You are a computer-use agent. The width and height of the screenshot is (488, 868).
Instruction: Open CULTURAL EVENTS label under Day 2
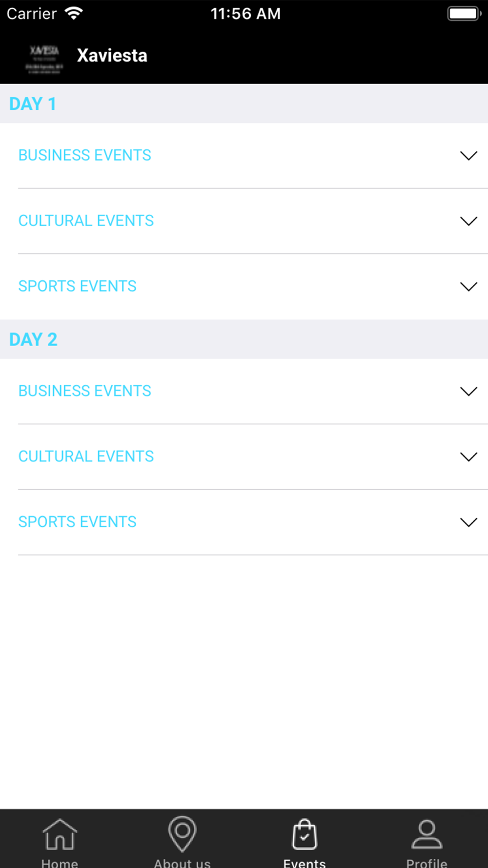(x=86, y=456)
